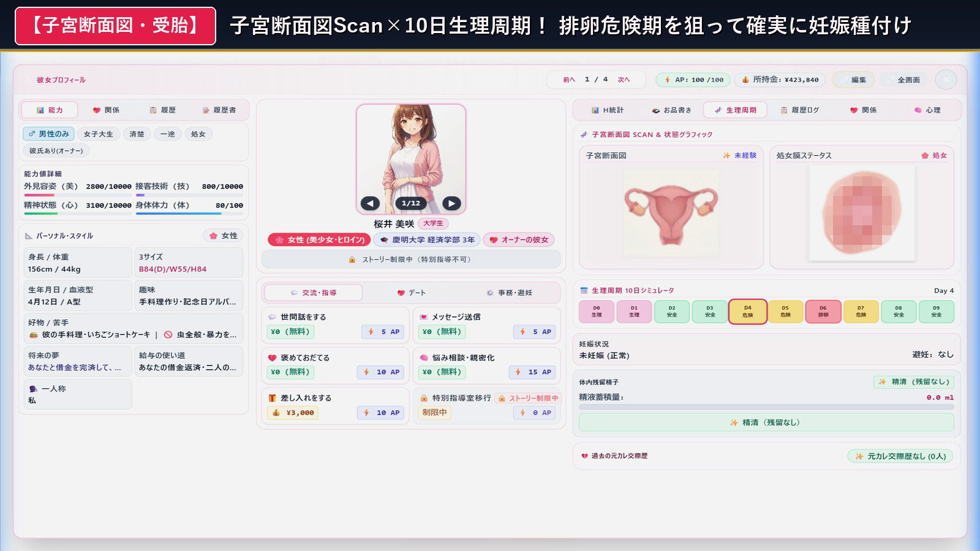
Task: Open the 事務・避妊 action tab
Action: tap(509, 293)
